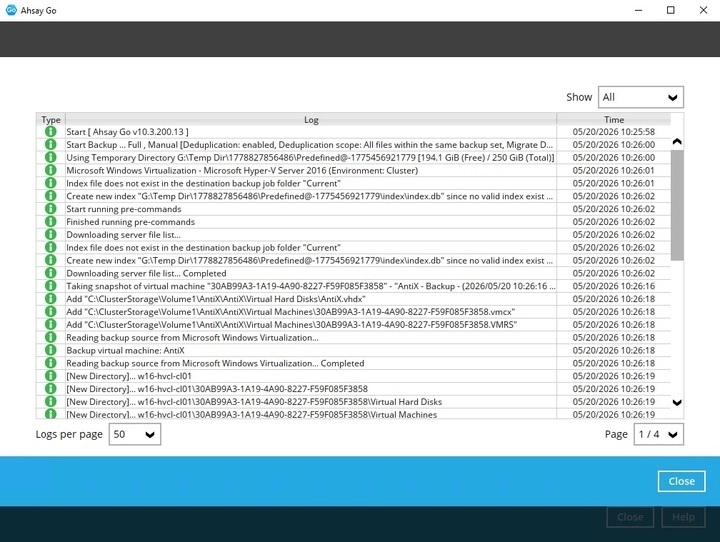
Task: Select log row Start Backup ... Full, Manual
Action: (x=353, y=145)
